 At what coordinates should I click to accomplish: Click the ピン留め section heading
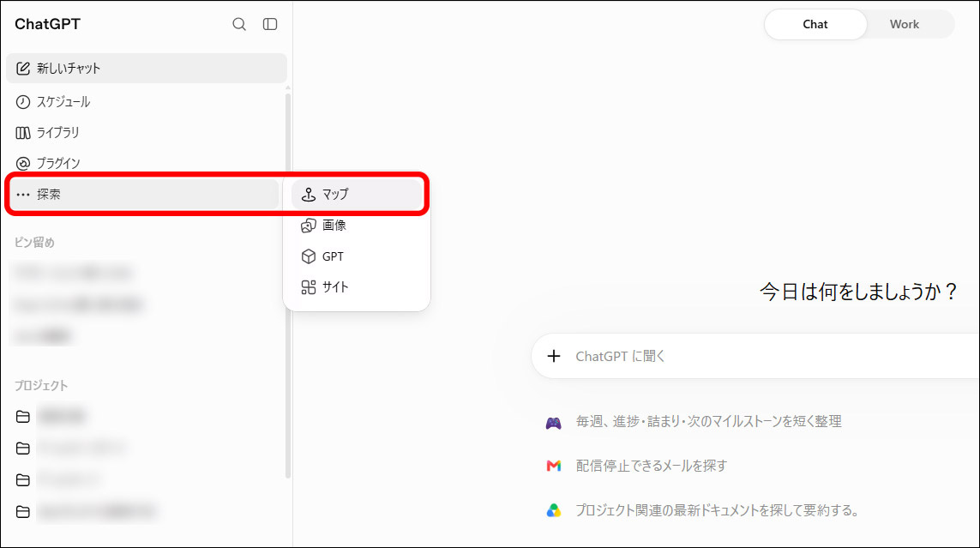pyautogui.click(x=34, y=243)
